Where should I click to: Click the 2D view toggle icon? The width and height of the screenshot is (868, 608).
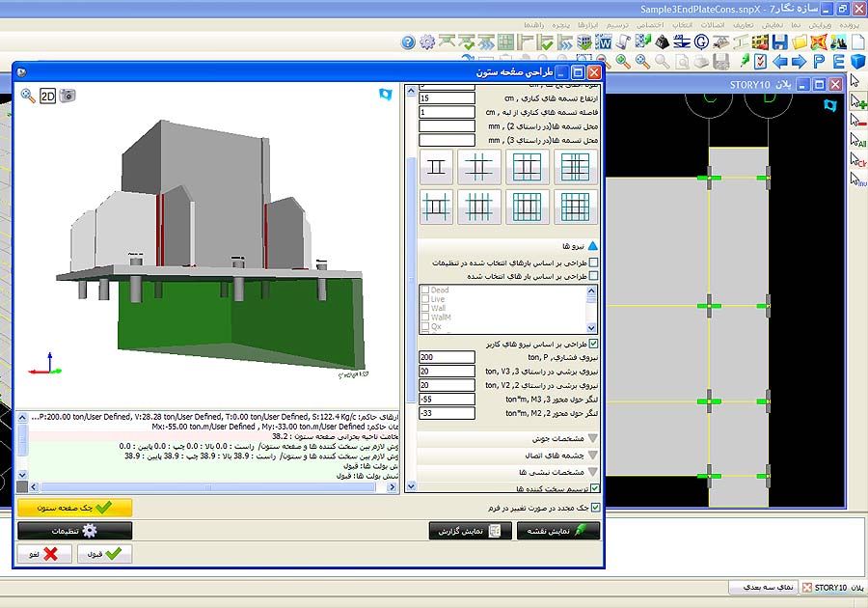(x=47, y=96)
